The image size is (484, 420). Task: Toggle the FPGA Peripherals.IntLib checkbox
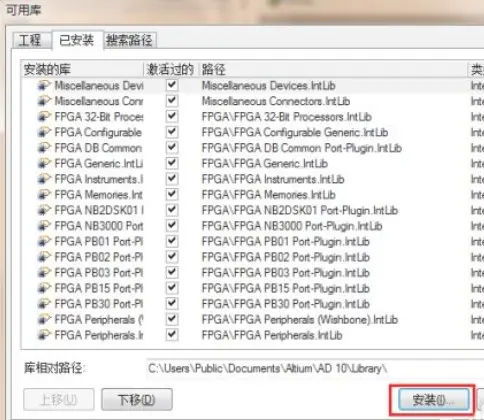172,335
